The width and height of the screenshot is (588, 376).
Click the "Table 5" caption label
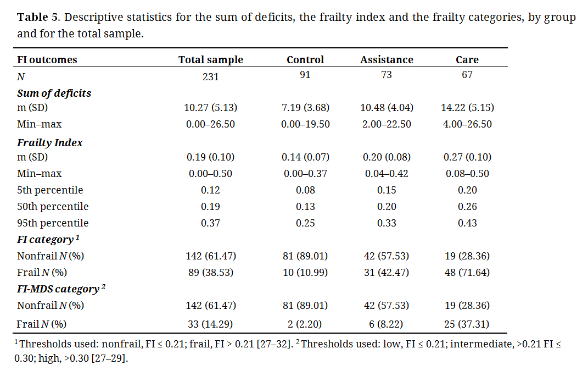pyautogui.click(x=40, y=17)
